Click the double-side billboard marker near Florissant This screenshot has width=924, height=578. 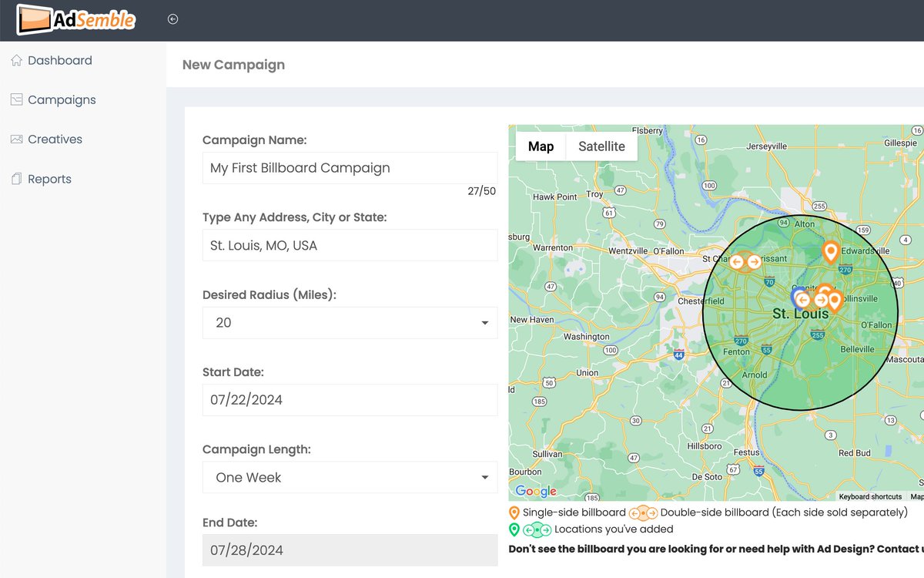click(745, 261)
